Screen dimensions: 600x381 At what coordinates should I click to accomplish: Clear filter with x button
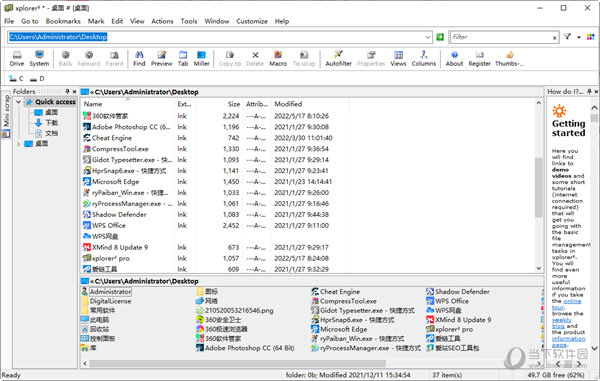coord(554,37)
